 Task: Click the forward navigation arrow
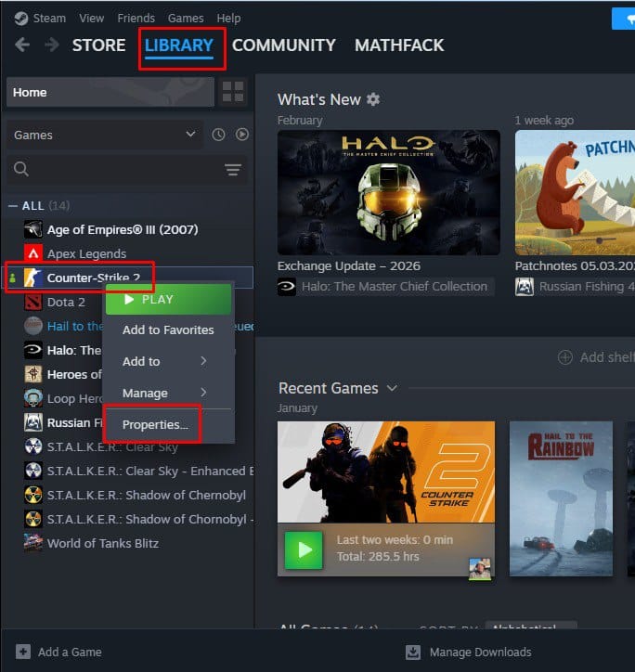click(x=52, y=45)
